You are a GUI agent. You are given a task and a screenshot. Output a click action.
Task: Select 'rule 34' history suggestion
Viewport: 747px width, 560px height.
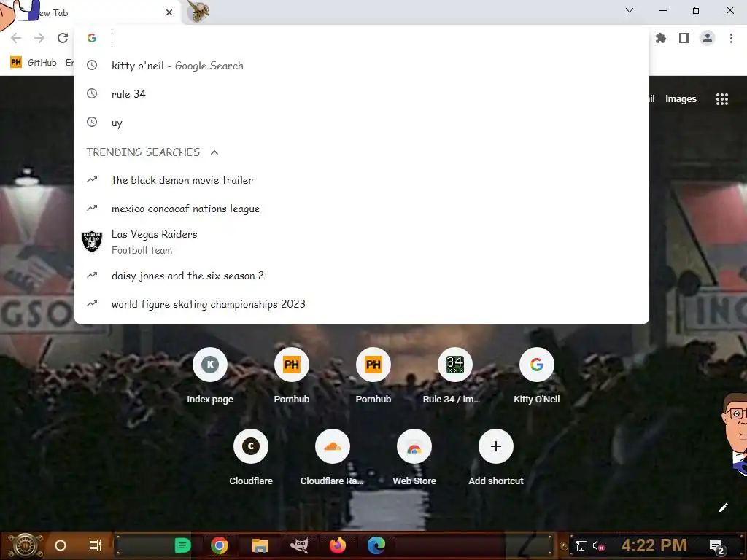(362, 94)
